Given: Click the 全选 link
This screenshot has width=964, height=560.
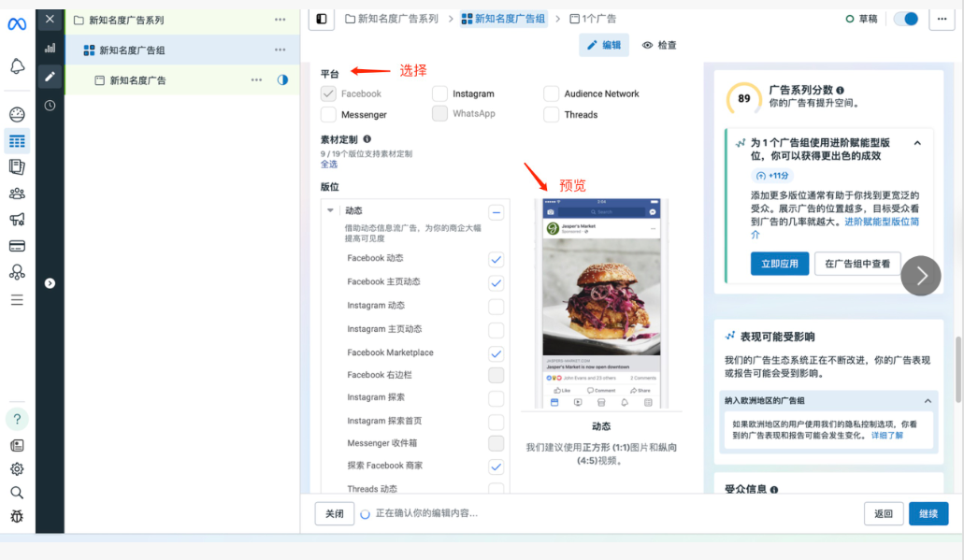Looking at the screenshot, I should tap(329, 165).
